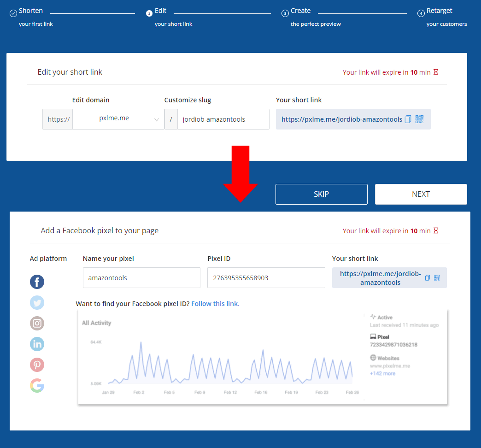Click the 'Edit your short link' heading
The width and height of the screenshot is (481, 448).
click(x=70, y=72)
